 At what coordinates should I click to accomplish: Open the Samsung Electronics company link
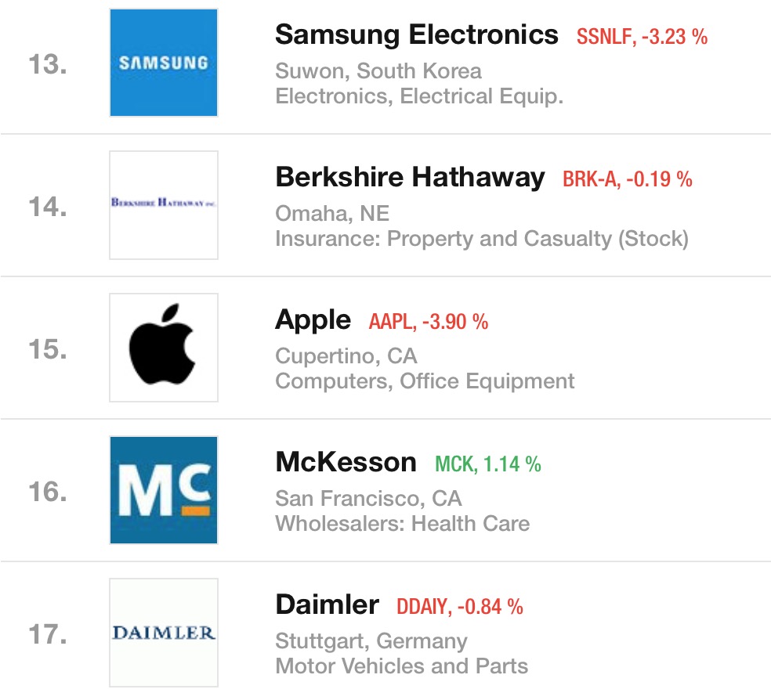[417, 34]
